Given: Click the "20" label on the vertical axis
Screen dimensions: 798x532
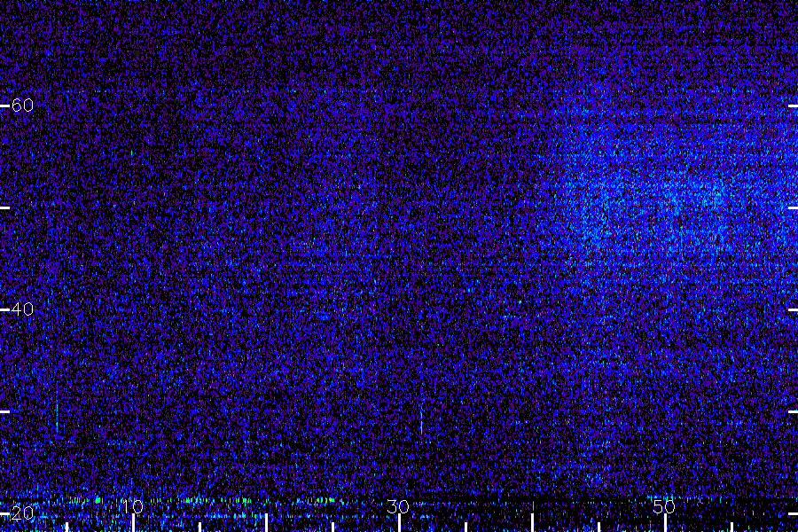Looking at the screenshot, I should [22, 512].
